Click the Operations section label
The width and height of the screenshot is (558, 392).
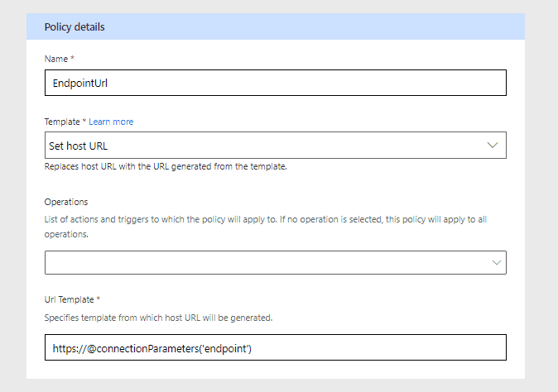[x=66, y=202]
